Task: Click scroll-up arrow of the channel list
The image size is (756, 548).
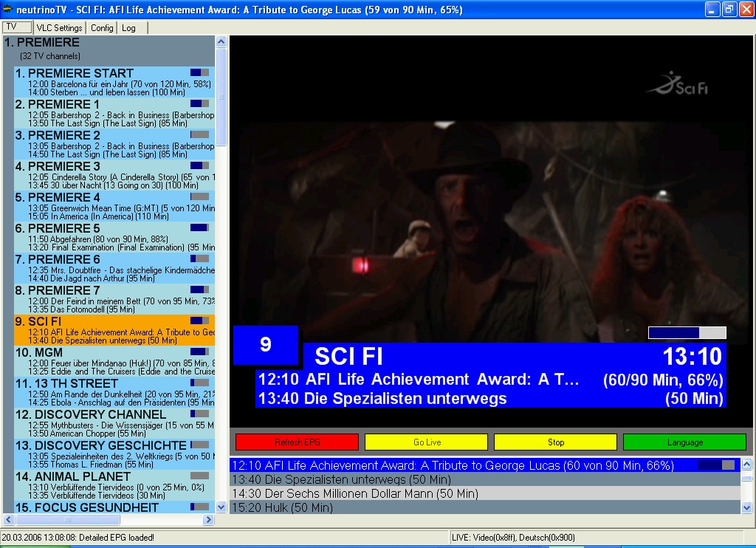Action: [221, 43]
